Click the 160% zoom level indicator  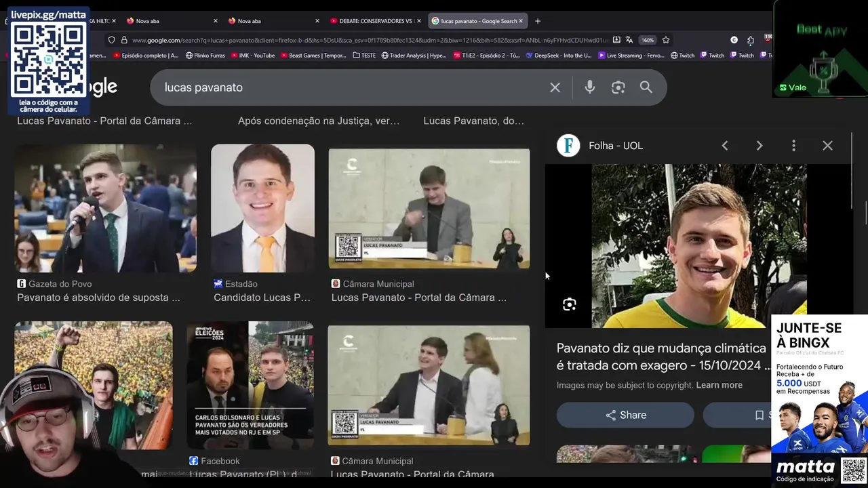point(648,40)
